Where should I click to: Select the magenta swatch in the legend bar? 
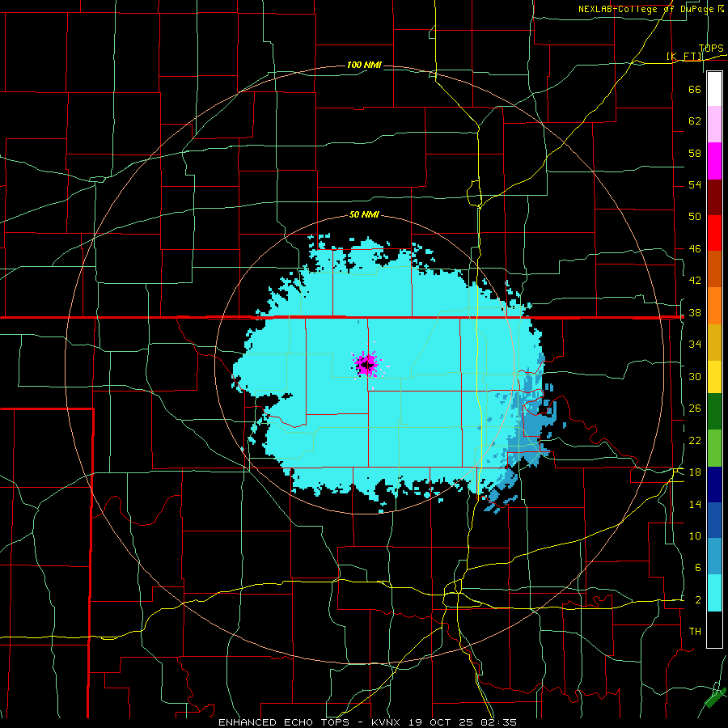[x=714, y=161]
